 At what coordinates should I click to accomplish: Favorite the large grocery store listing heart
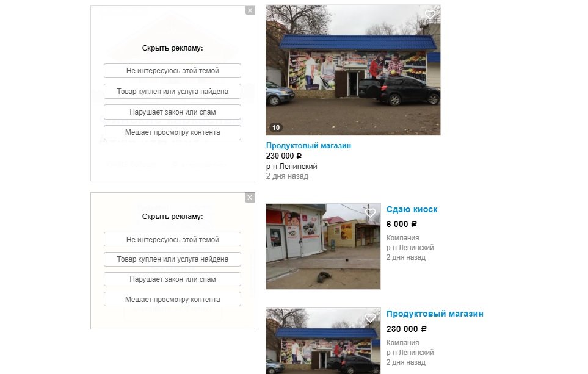coord(430,15)
